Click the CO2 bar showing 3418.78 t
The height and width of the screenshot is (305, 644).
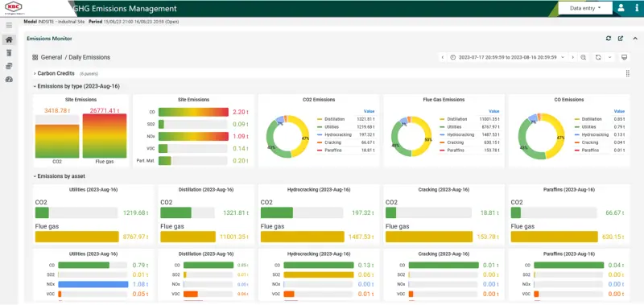57,141
